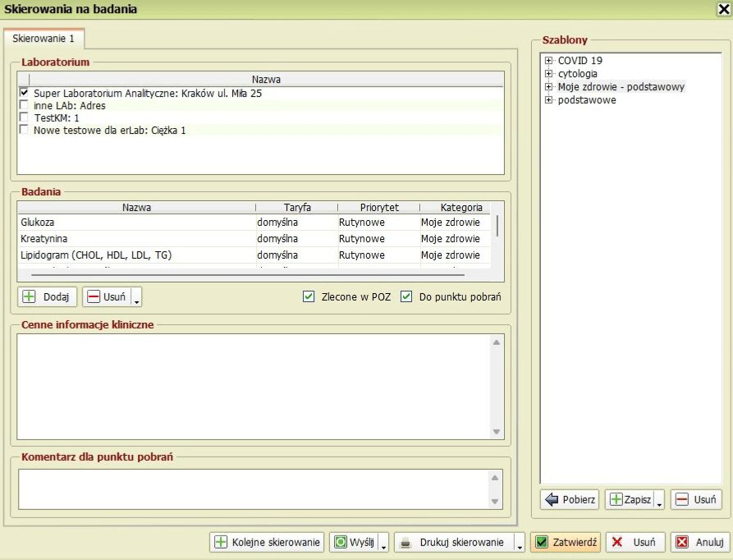Viewport: 733px width, 560px height.
Task: Click the Dodaj green plus button
Action: coord(47,296)
